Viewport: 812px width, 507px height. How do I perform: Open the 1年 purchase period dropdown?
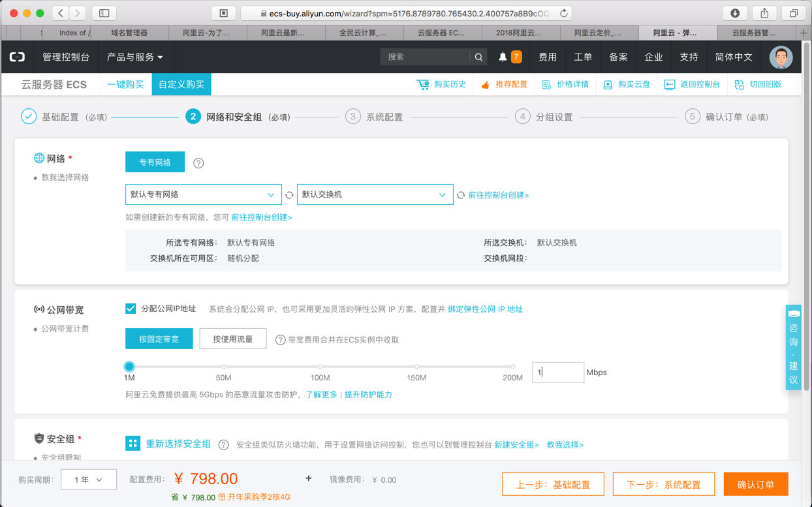coord(89,480)
